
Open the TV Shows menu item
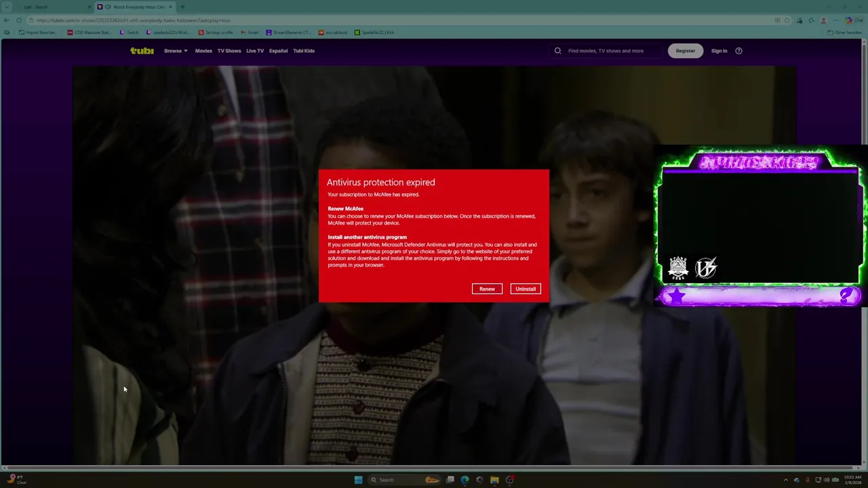coord(229,51)
